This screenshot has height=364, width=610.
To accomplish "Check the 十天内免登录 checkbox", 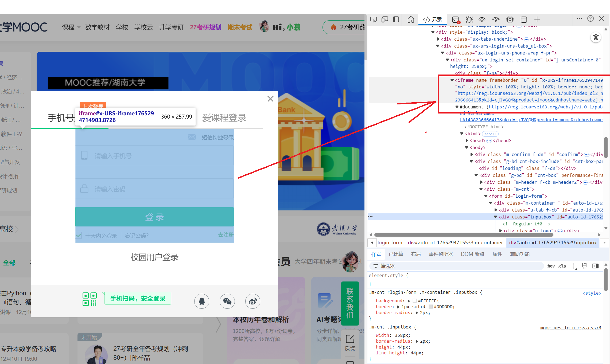I will click(78, 235).
